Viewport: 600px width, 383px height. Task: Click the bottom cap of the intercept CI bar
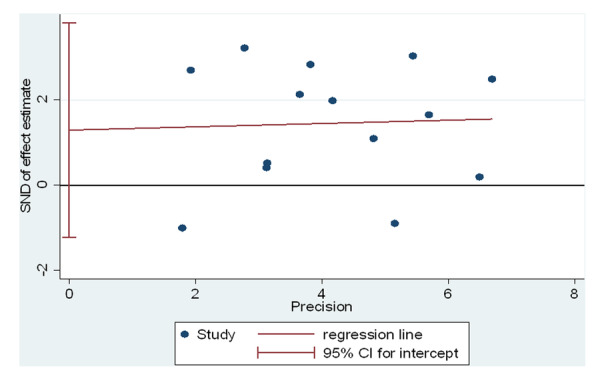[69, 237]
